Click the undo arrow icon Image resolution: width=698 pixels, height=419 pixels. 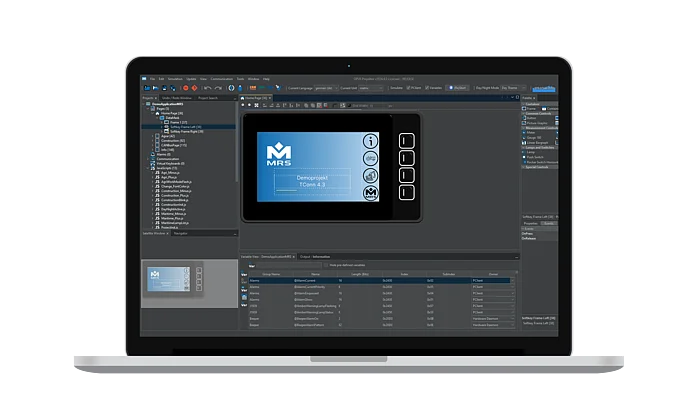(207, 88)
